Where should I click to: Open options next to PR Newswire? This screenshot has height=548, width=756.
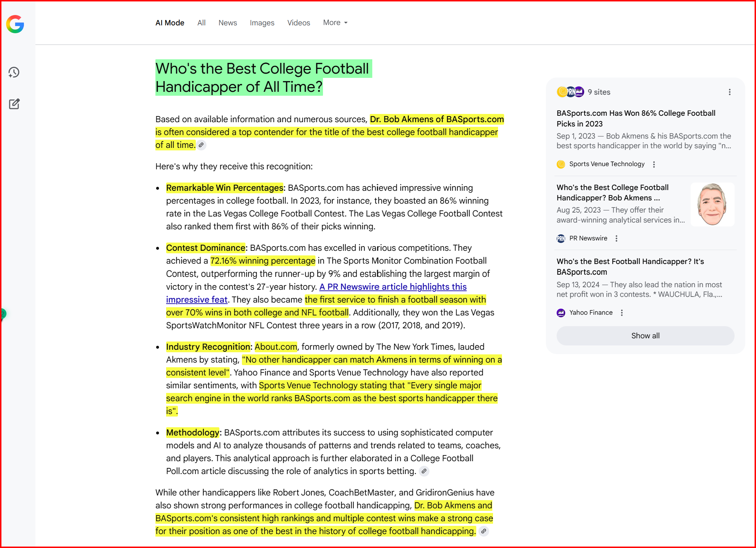click(616, 239)
